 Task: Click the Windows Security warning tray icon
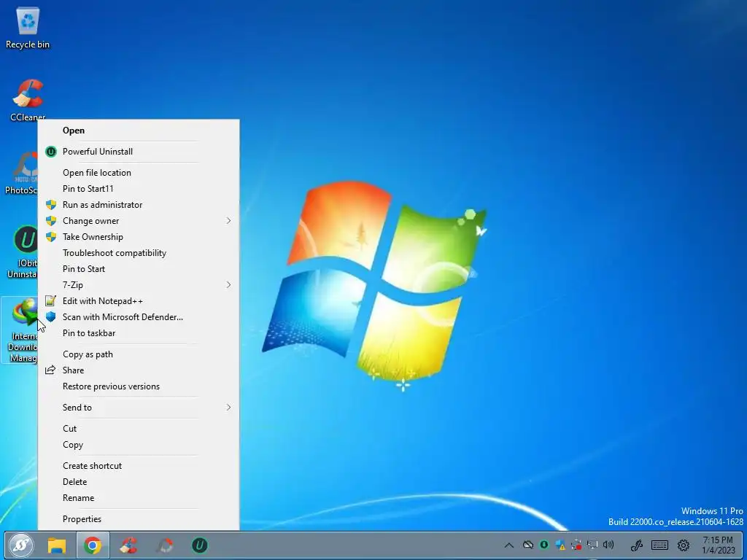[560, 545]
